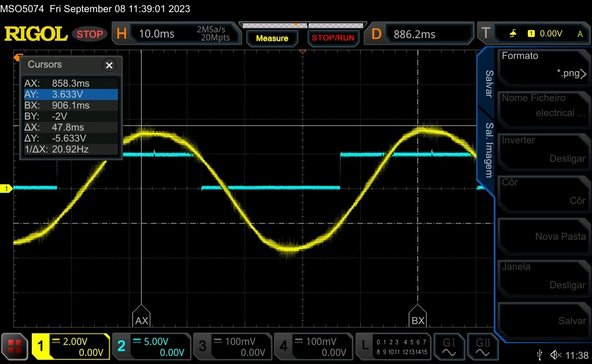Open the horizontal H timebase settings
The image size is (592, 364).
121,34
